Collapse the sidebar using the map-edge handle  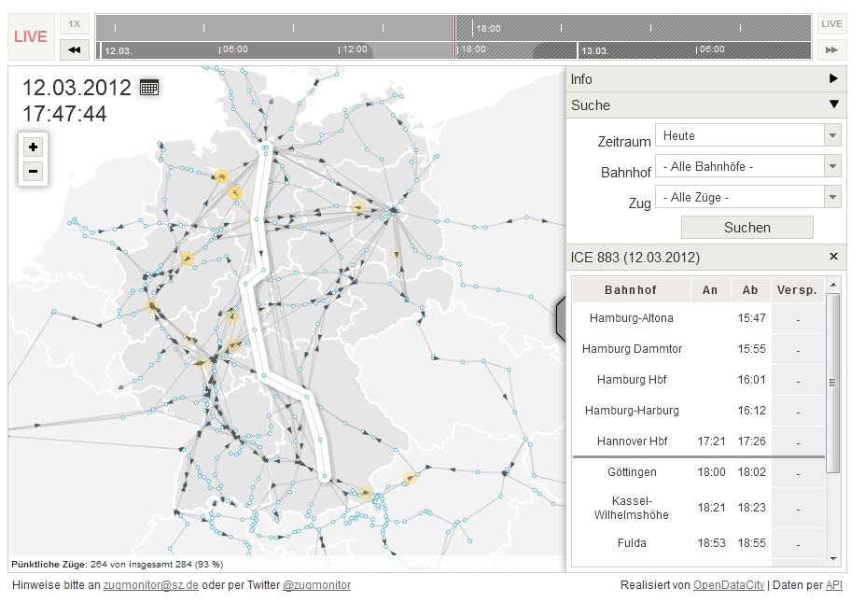click(x=561, y=318)
